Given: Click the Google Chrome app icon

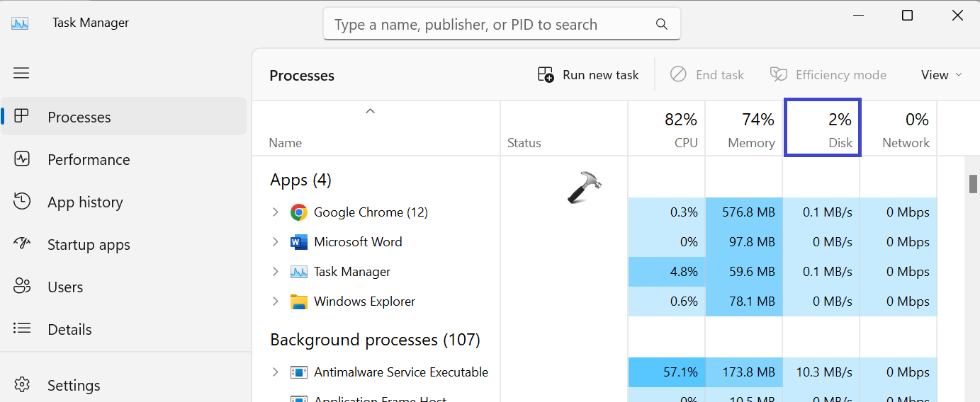Looking at the screenshot, I should point(299,212).
